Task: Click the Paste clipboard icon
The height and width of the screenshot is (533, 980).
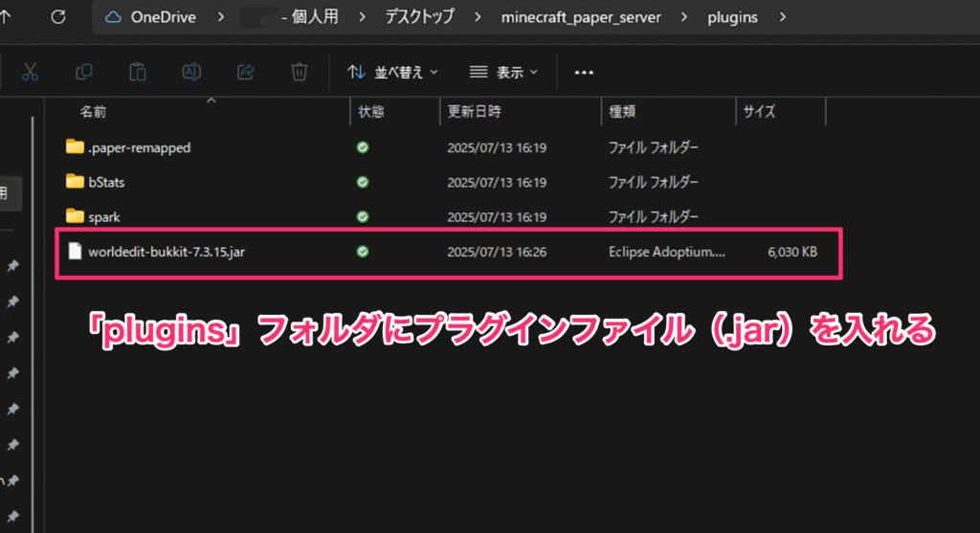Action: 138,73
